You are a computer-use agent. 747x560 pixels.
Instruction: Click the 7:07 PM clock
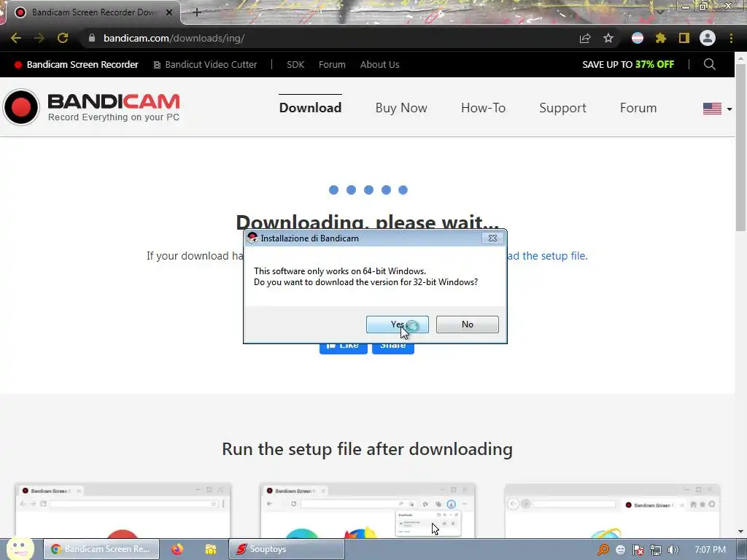click(x=710, y=550)
